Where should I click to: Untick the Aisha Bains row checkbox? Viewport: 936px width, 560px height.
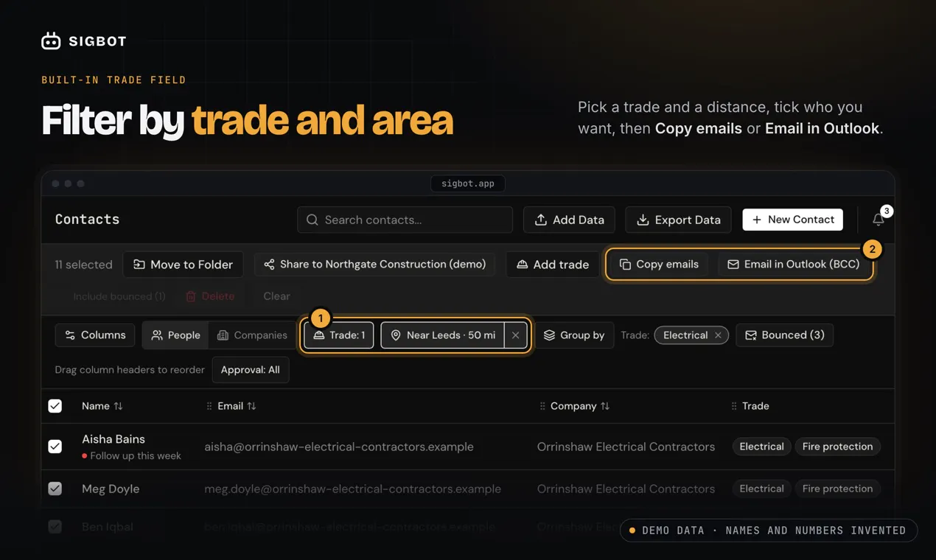tap(55, 447)
